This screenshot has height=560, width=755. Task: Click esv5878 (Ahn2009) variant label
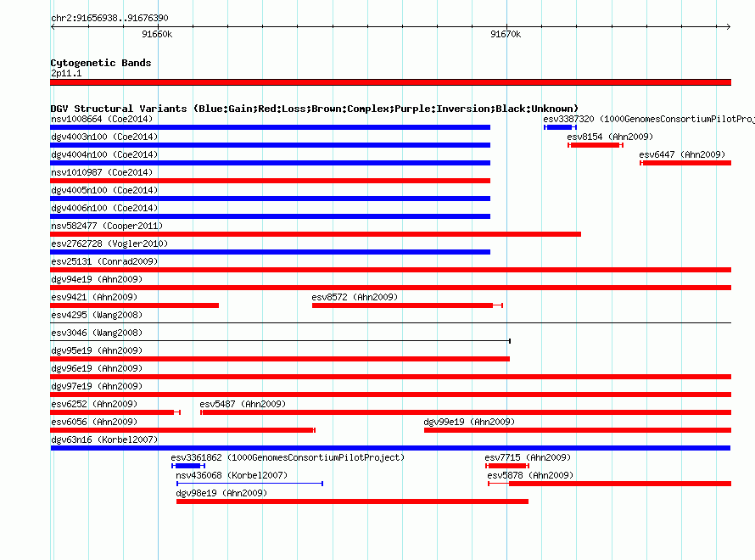pyautogui.click(x=530, y=475)
